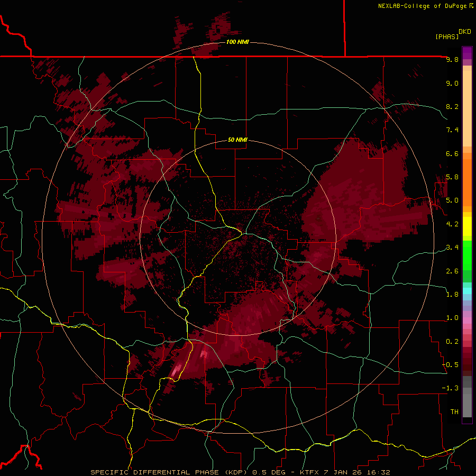Click the 9.0 scale value
476x476 pixels.
[452, 83]
